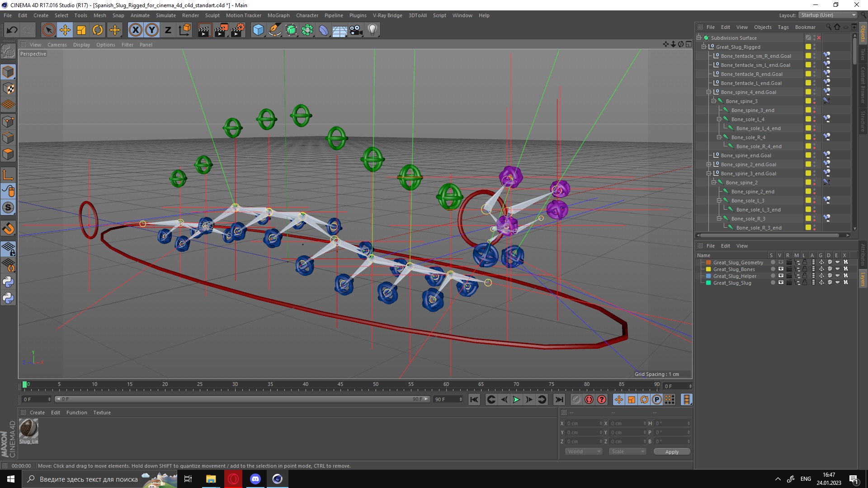Collapse Bone_spine_3_end.Goal node
This screenshot has height=488, width=868.
pyautogui.click(x=709, y=174)
